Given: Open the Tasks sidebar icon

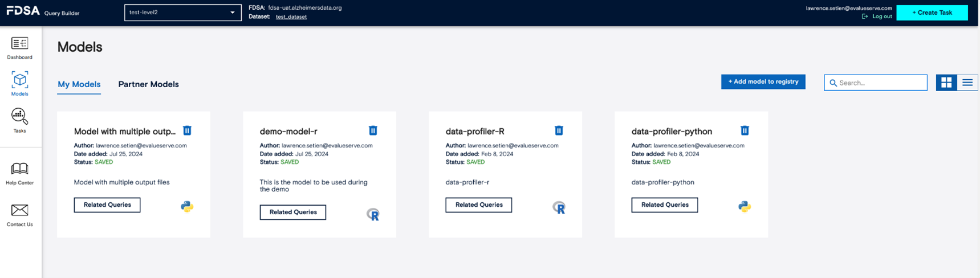Looking at the screenshot, I should tap(19, 117).
